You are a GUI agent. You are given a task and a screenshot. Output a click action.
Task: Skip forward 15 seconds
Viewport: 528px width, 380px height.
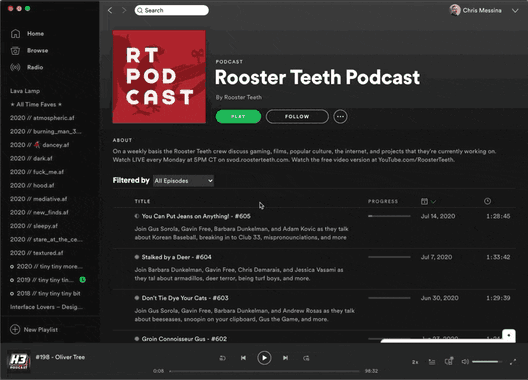[306, 358]
